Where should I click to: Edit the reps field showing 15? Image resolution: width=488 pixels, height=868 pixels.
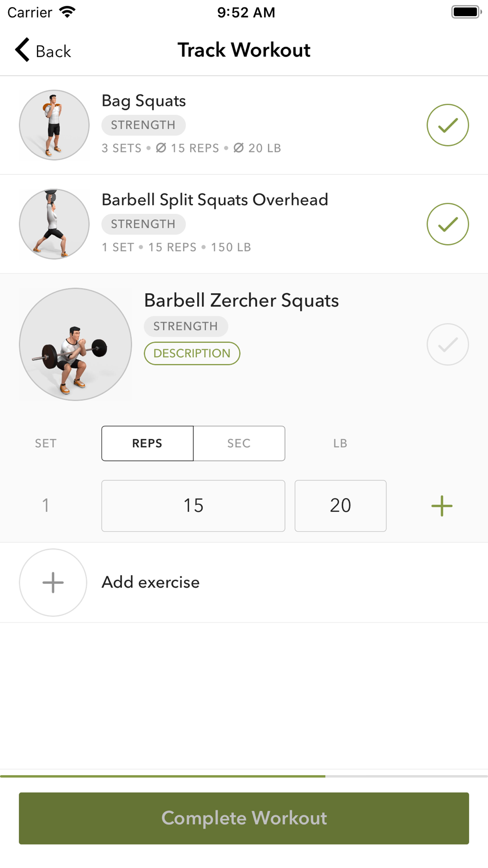(193, 506)
